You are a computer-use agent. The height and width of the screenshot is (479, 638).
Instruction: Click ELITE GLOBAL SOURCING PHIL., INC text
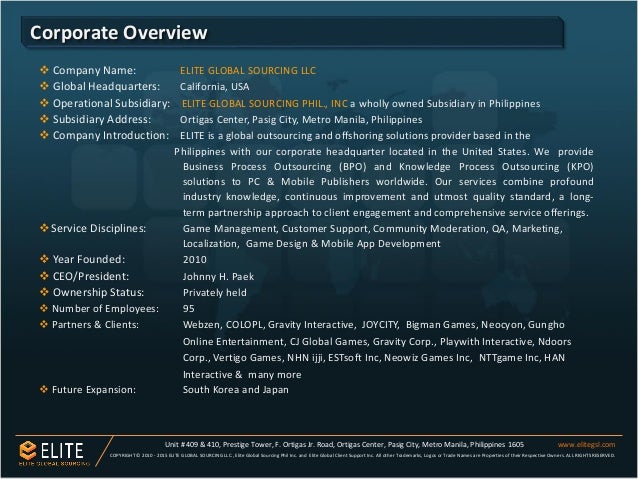264,103
